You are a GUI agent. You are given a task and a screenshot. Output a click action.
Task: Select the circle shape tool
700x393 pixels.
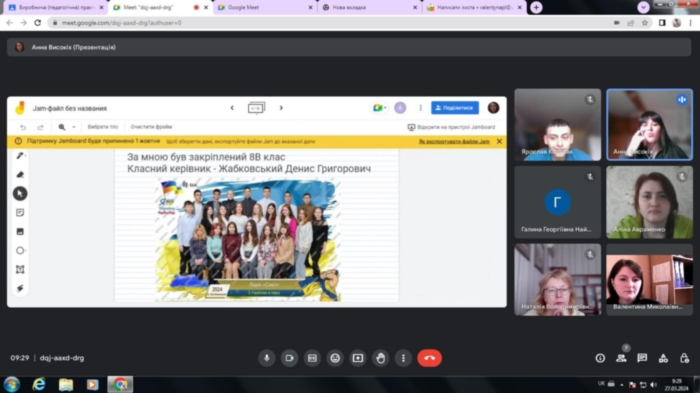[20, 251]
